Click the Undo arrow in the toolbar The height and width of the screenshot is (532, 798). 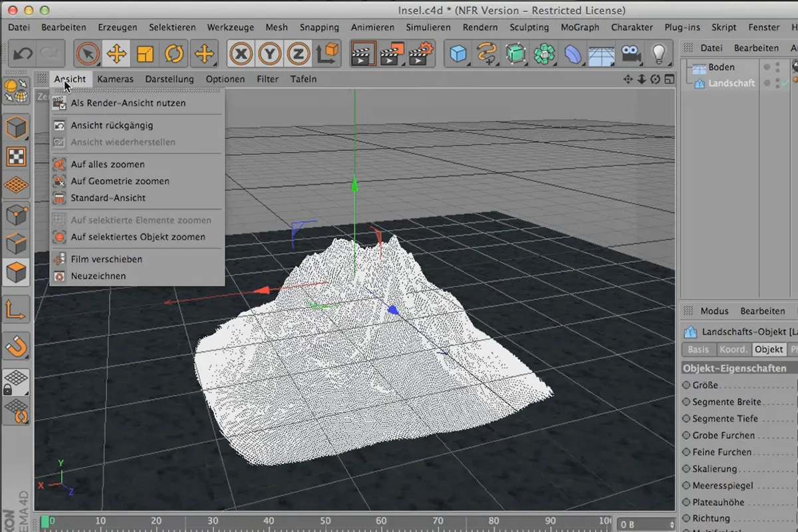(x=23, y=54)
